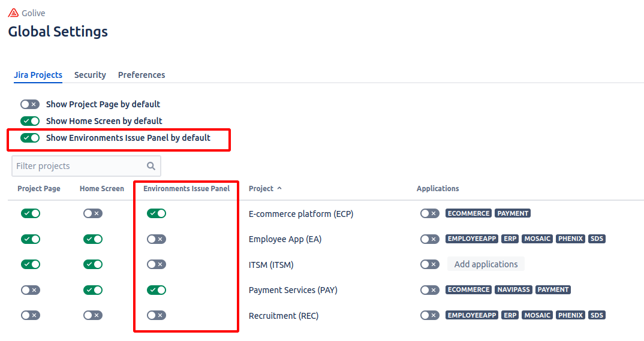Click the MOSAIC tag on Recruitment row

click(x=537, y=315)
